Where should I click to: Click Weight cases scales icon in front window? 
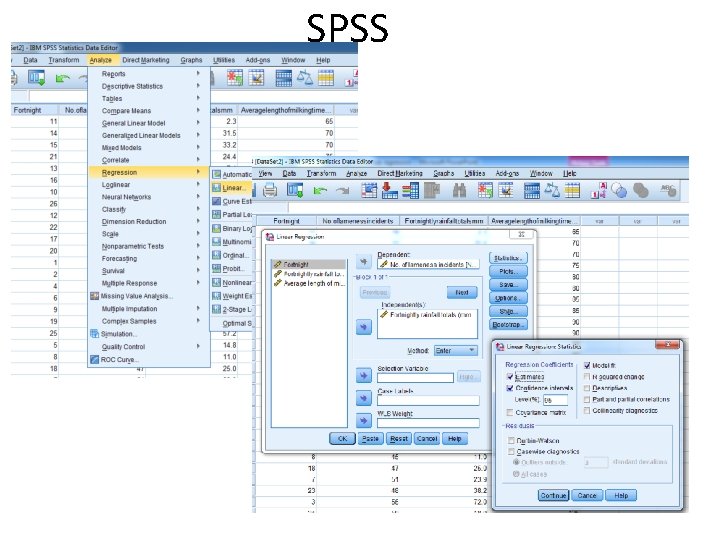(x=552, y=190)
